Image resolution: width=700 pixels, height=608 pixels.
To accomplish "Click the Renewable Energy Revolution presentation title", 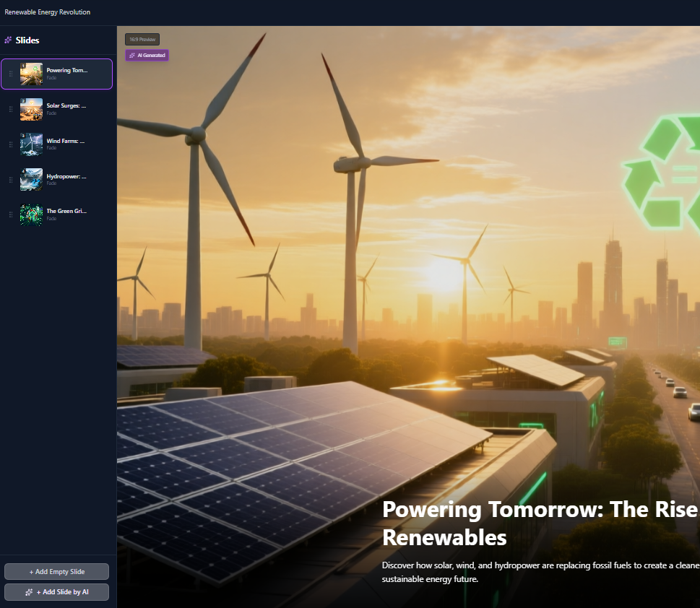I will [48, 12].
